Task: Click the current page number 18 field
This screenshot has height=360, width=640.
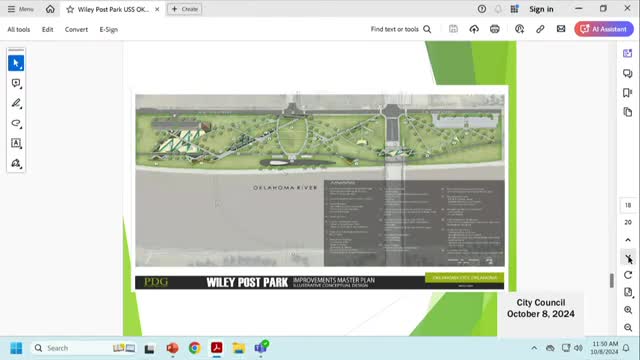Action: [x=628, y=205]
